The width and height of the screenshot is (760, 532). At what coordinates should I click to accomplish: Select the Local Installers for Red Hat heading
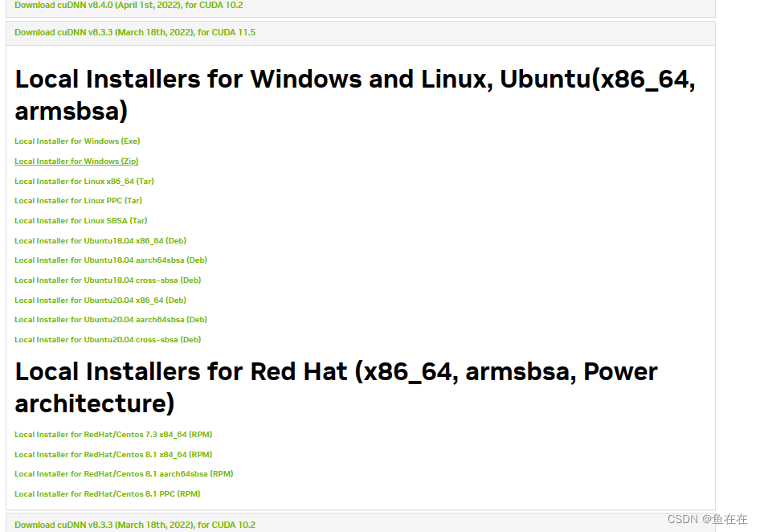[x=336, y=387]
